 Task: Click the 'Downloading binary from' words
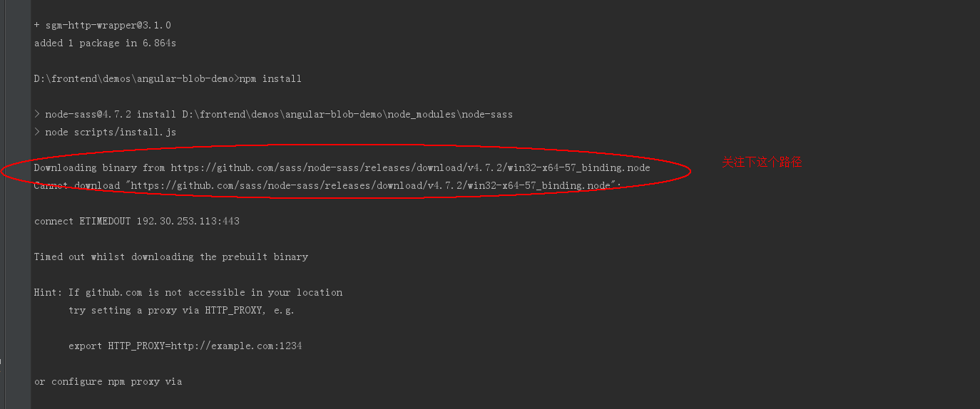pos(99,168)
